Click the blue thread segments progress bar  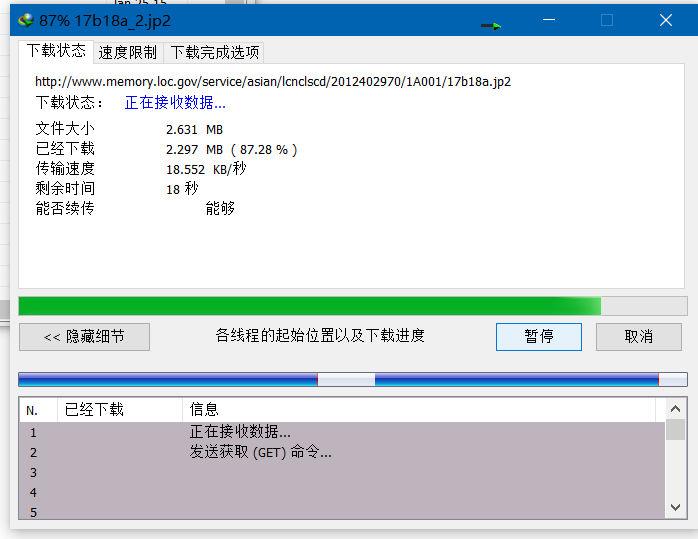tap(353, 380)
